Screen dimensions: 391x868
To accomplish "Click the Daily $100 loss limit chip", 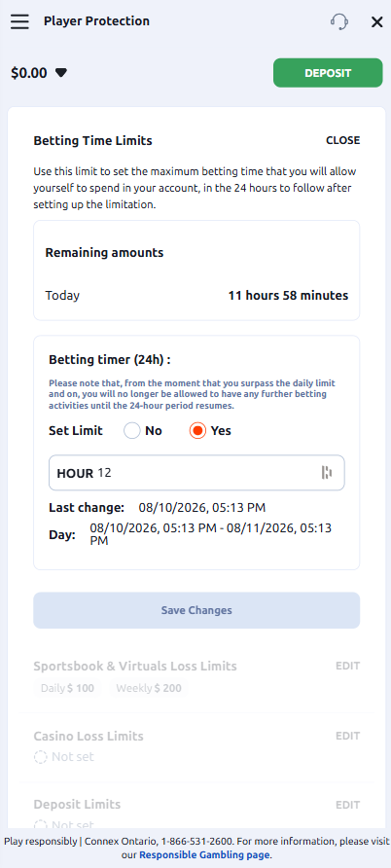I will point(67,689).
